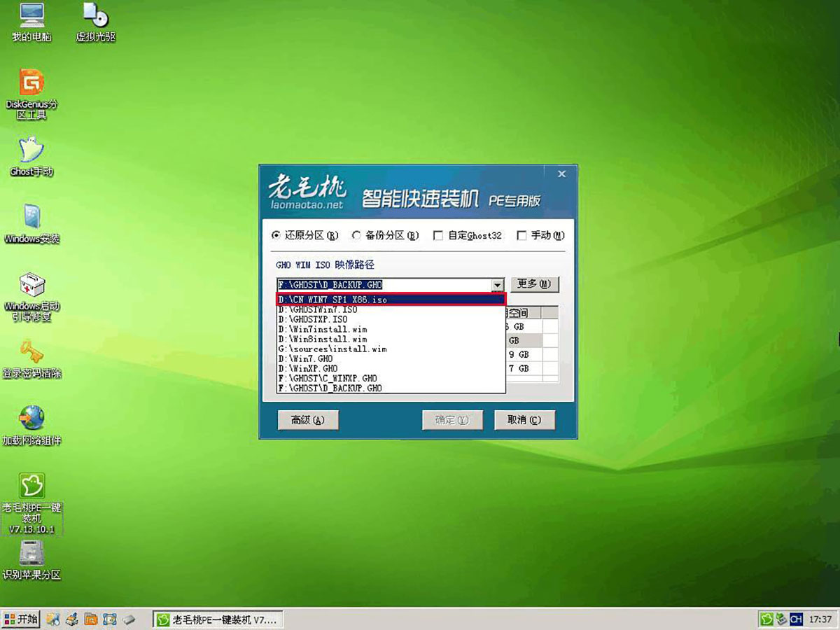This screenshot has height=630, width=840.
Task: Launch Ghost 手动 from desktop
Action: point(29,154)
